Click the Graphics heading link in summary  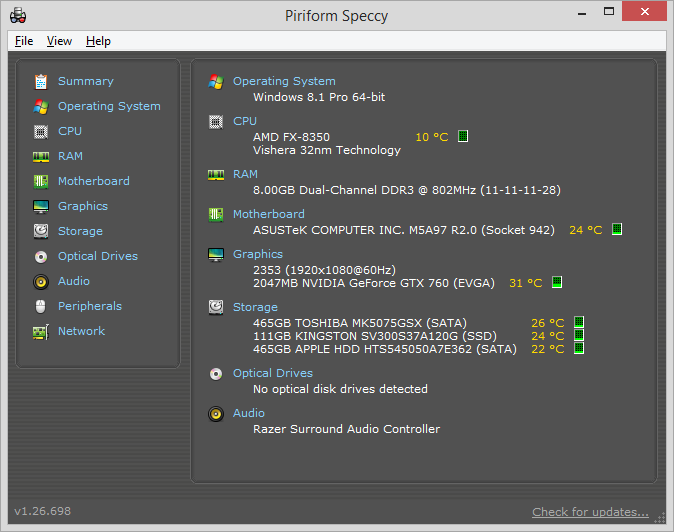coord(258,254)
